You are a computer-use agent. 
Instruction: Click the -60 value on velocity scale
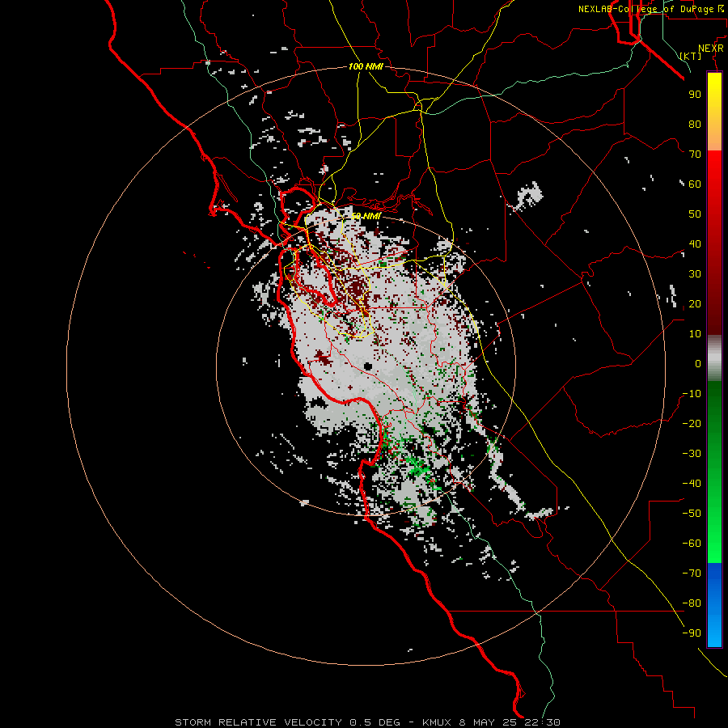click(x=692, y=544)
